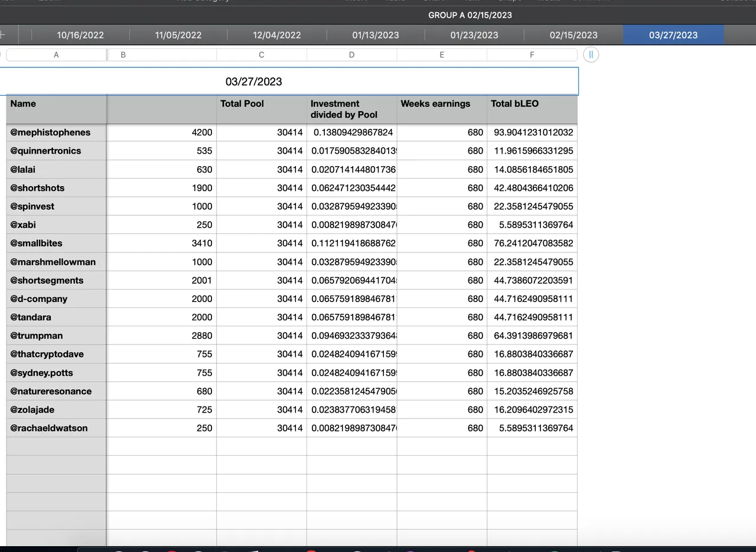Click the @shortshots name cell

[57, 188]
